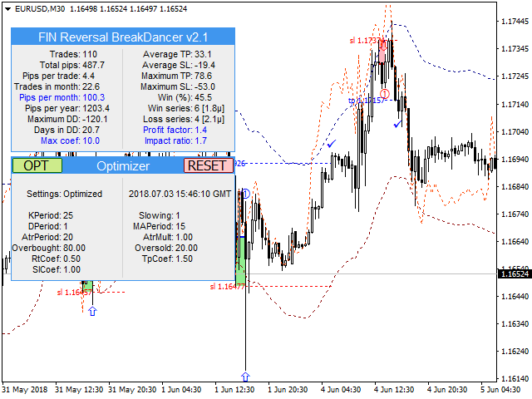Click the blue checkmark beside the rising blue dashed line
532x399 pixels.
332,144
